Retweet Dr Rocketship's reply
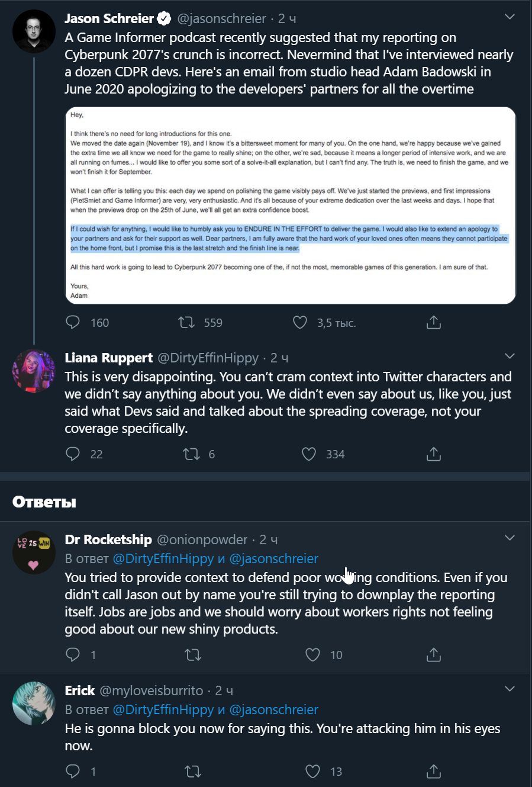Image resolution: width=532 pixels, height=787 pixels. (193, 654)
